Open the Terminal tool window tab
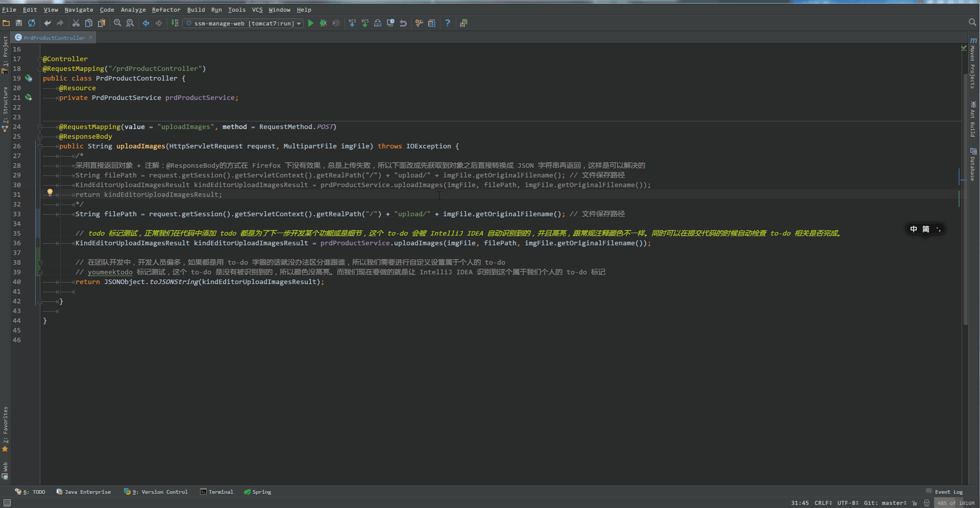 (217, 492)
